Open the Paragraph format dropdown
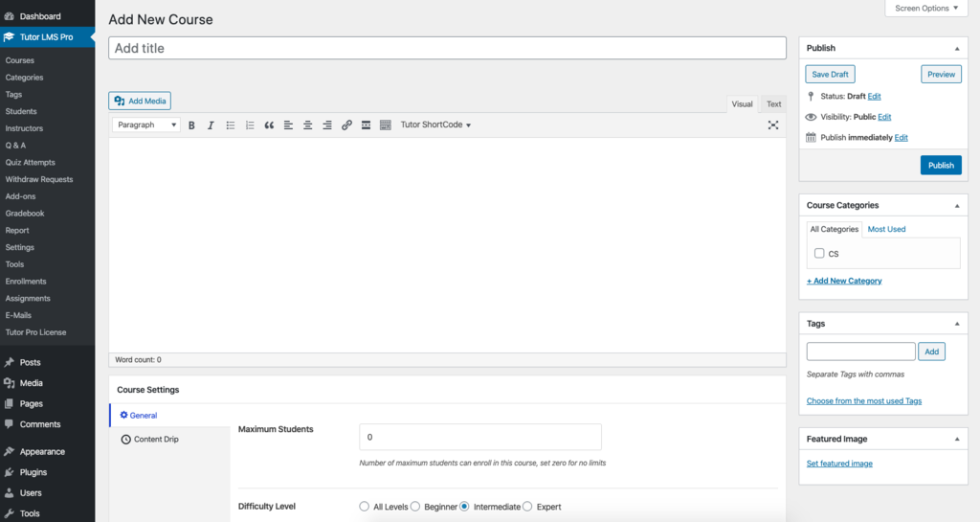 click(x=146, y=125)
